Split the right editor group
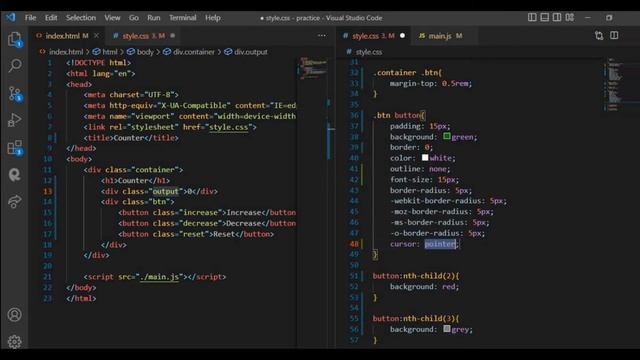The height and width of the screenshot is (360, 640). click(x=614, y=36)
